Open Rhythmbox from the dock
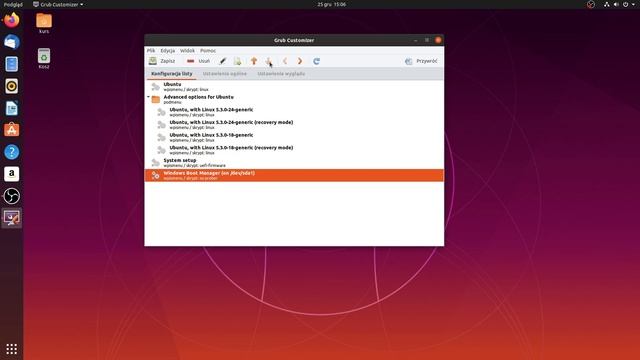 (11, 86)
